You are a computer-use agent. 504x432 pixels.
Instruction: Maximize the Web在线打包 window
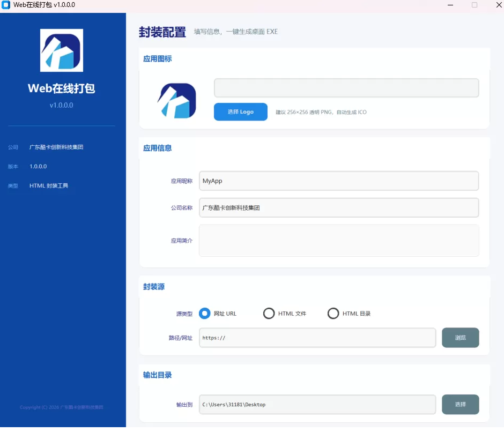point(475,5)
